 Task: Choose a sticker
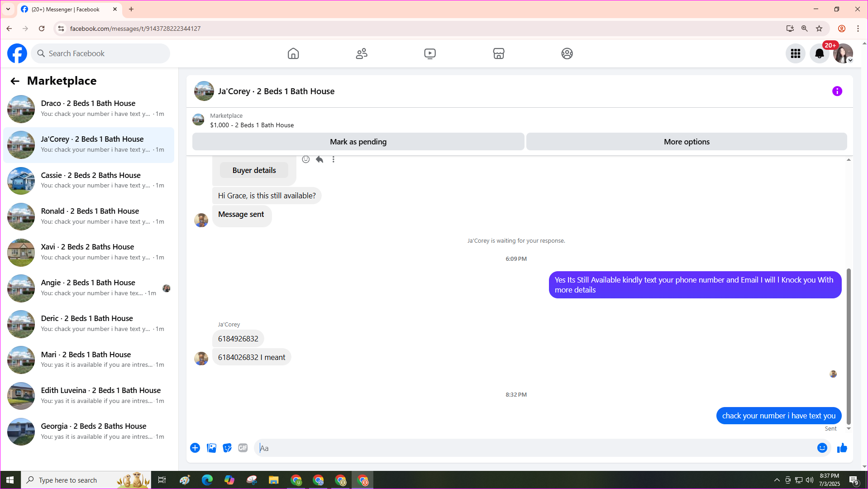(227, 448)
